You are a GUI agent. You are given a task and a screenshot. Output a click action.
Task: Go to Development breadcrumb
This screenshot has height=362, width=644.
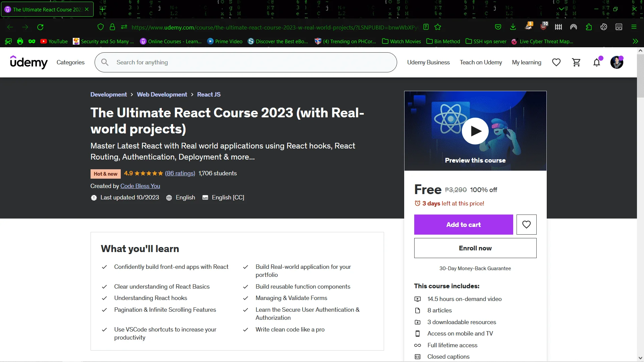[x=109, y=95]
